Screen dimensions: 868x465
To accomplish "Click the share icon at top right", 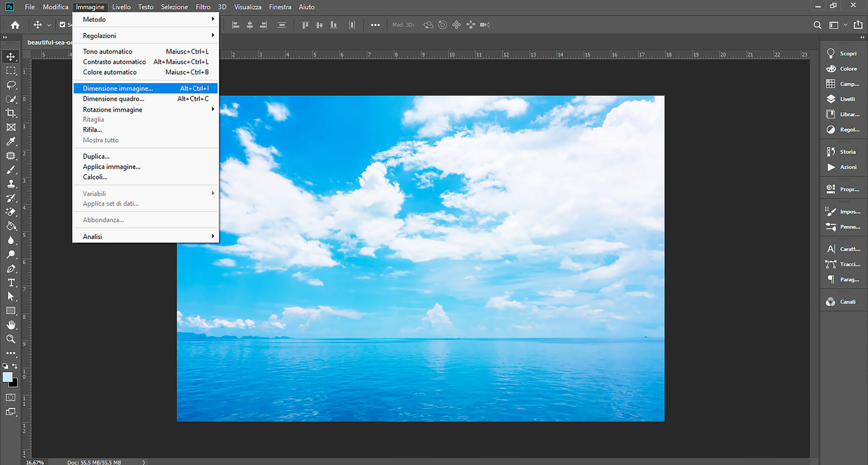I will (x=859, y=25).
